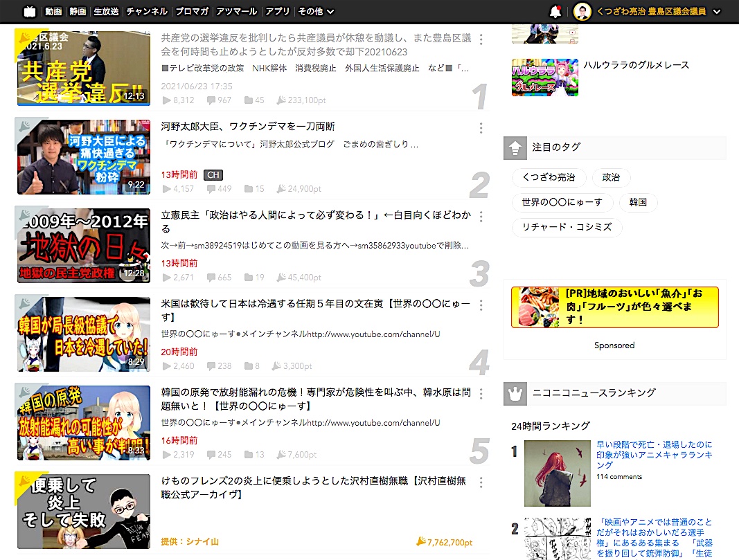Open the 生放送 menu item
The height and width of the screenshot is (560, 739).
106,11
